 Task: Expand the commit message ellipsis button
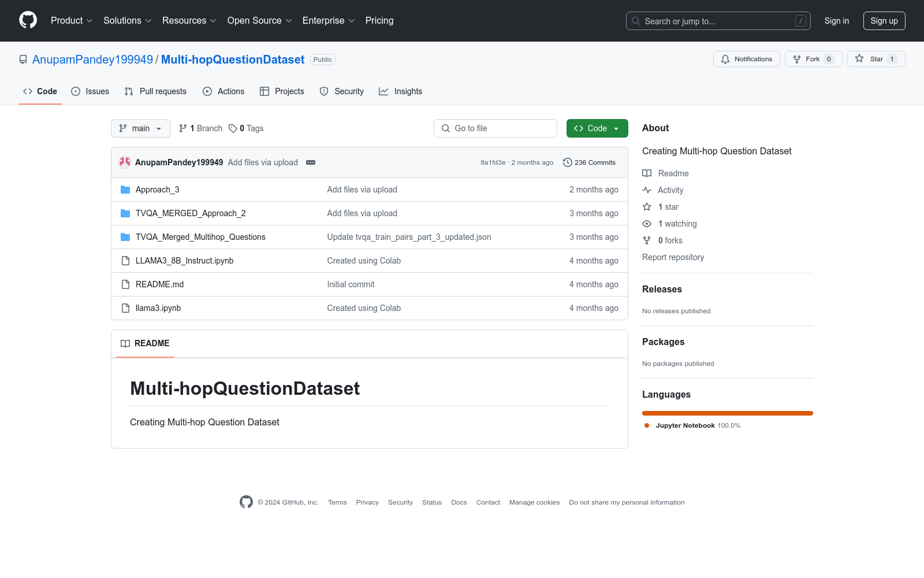pos(311,162)
